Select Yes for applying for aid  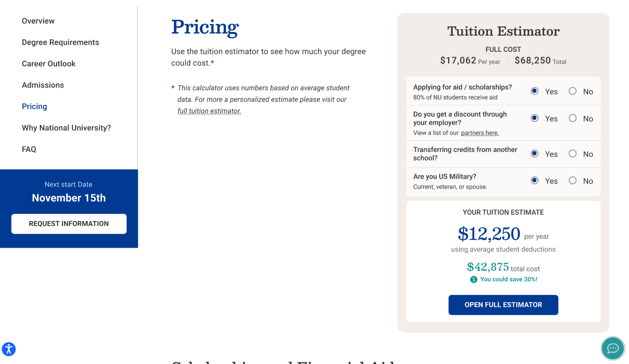click(x=535, y=91)
